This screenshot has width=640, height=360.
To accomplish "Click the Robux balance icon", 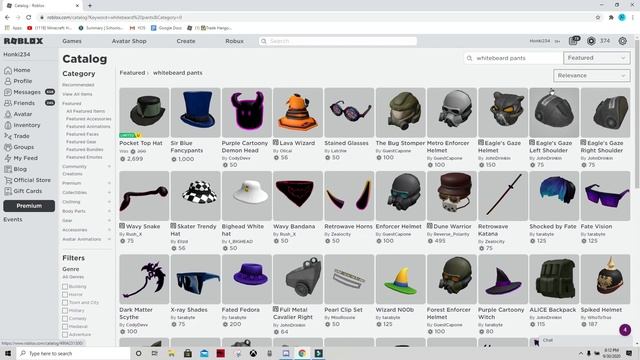I will tap(591, 41).
